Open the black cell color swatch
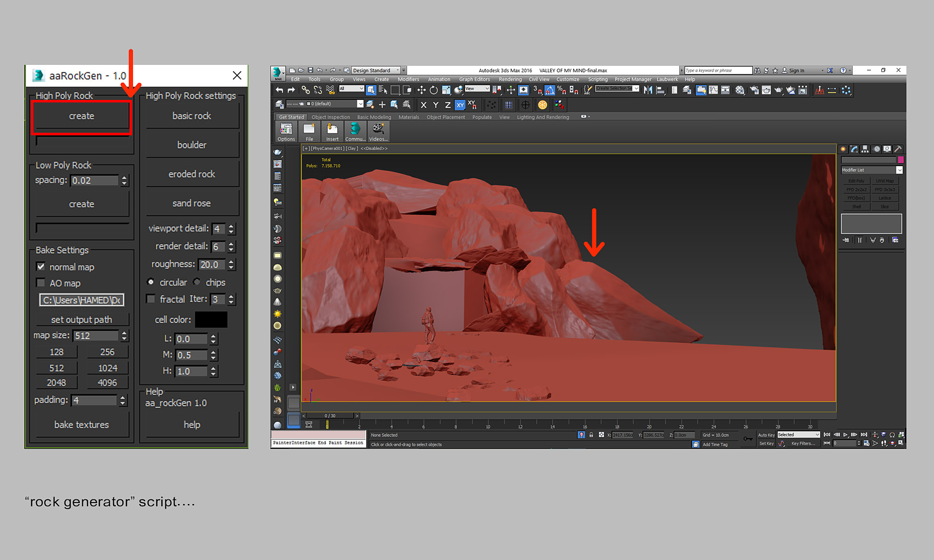The width and height of the screenshot is (934, 560). point(211,320)
